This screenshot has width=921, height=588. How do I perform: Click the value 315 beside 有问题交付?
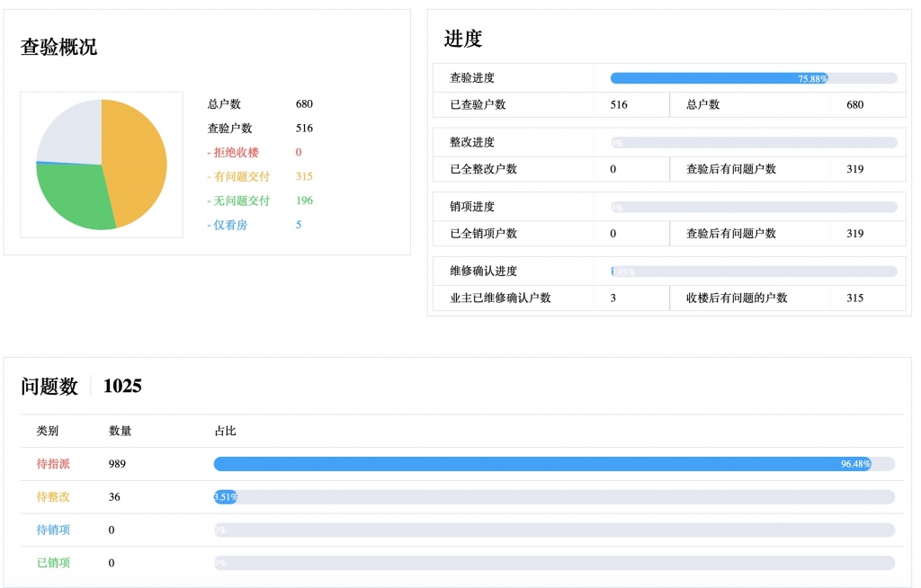point(304,176)
